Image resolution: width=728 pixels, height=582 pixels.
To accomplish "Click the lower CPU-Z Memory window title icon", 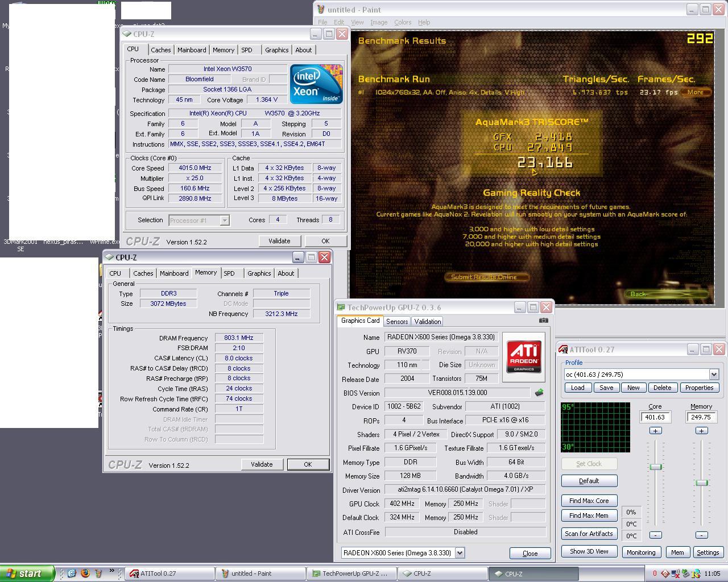I will point(110,257).
